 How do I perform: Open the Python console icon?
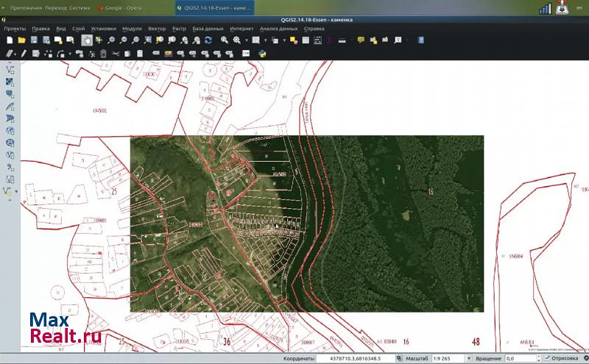click(x=262, y=54)
